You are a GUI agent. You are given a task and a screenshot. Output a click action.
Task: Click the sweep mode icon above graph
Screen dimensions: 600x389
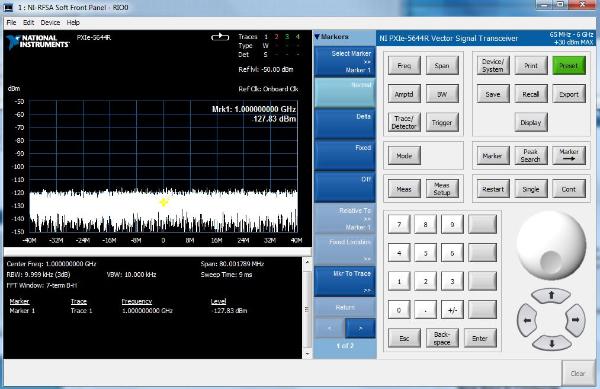tap(220, 37)
